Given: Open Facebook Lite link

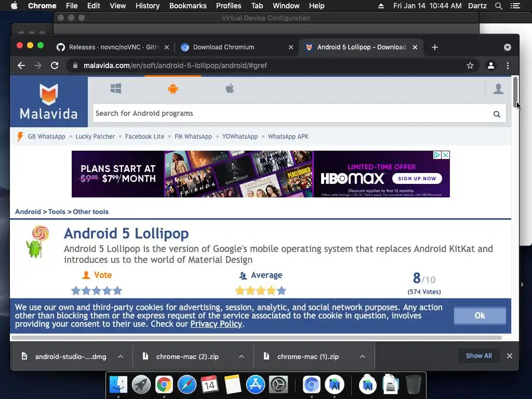Looking at the screenshot, I should (x=144, y=137).
